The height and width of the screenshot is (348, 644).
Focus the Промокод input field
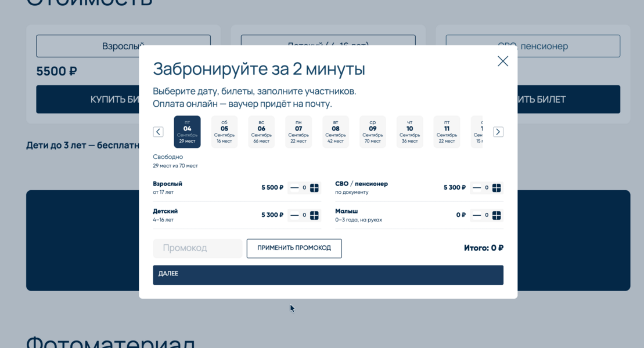[197, 248]
